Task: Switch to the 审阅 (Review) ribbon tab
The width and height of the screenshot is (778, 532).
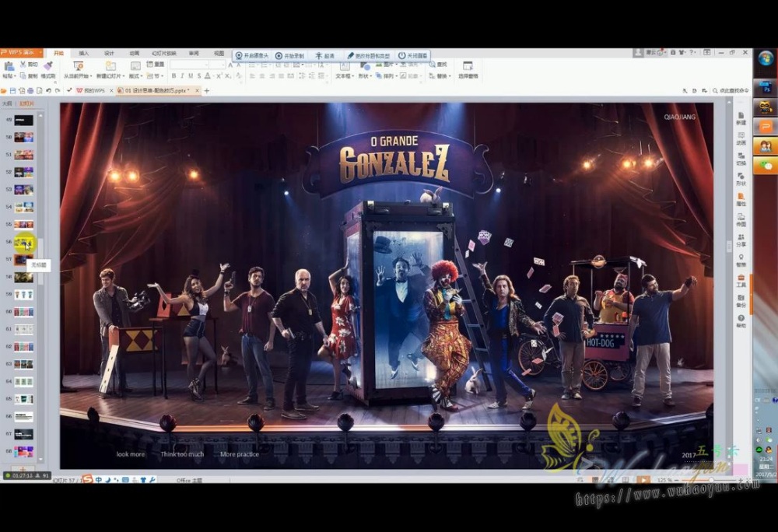Action: [x=194, y=53]
